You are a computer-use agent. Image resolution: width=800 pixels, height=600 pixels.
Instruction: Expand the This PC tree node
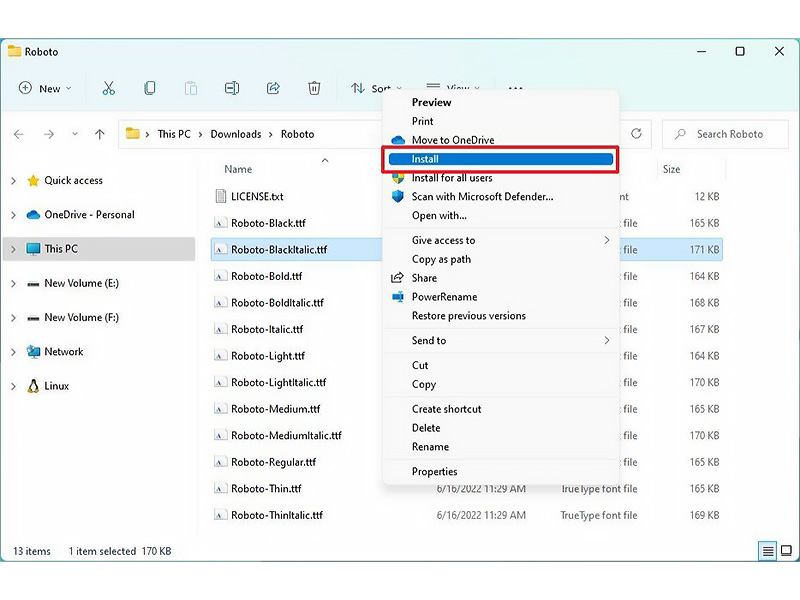pyautogui.click(x=13, y=249)
